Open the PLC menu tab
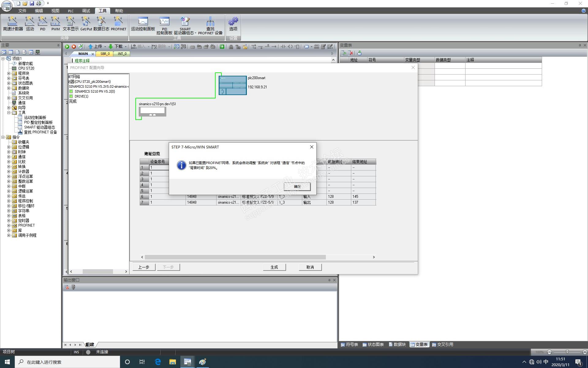The width and height of the screenshot is (588, 368). click(71, 11)
